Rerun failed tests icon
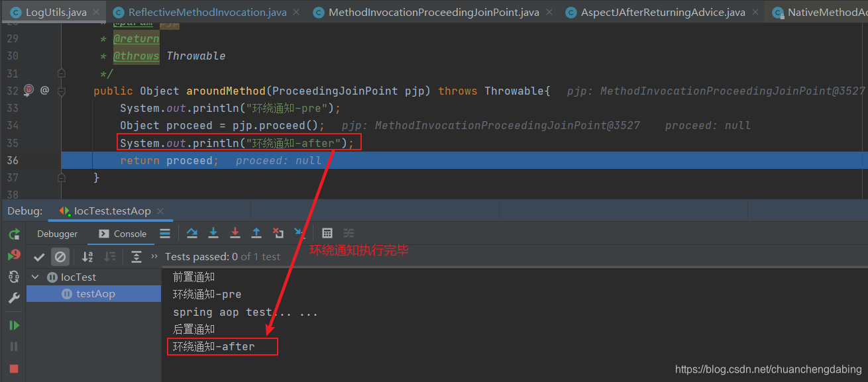The height and width of the screenshot is (382, 868). click(x=14, y=256)
